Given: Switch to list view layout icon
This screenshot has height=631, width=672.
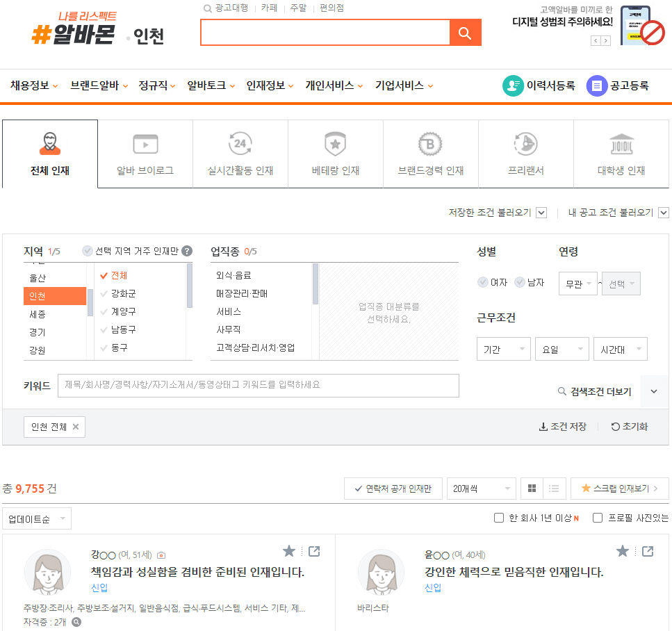Looking at the screenshot, I should [554, 489].
